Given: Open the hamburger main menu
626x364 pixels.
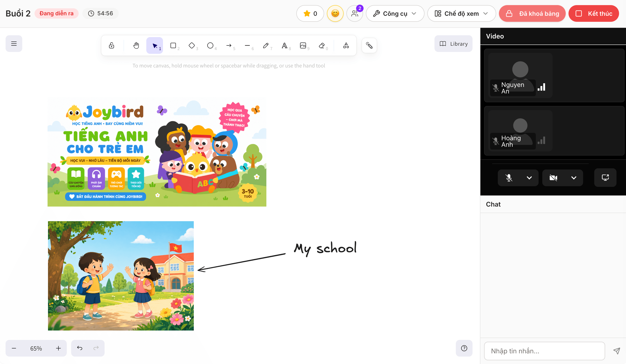Looking at the screenshot, I should point(14,44).
